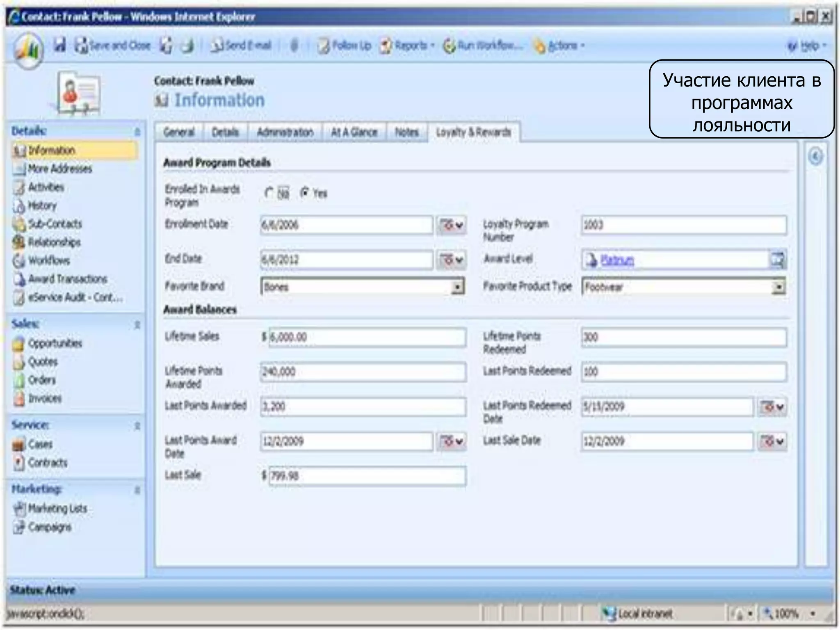This screenshot has height=630, width=840.
Task: Select the Yes radio button for enrollment
Action: pos(304,192)
